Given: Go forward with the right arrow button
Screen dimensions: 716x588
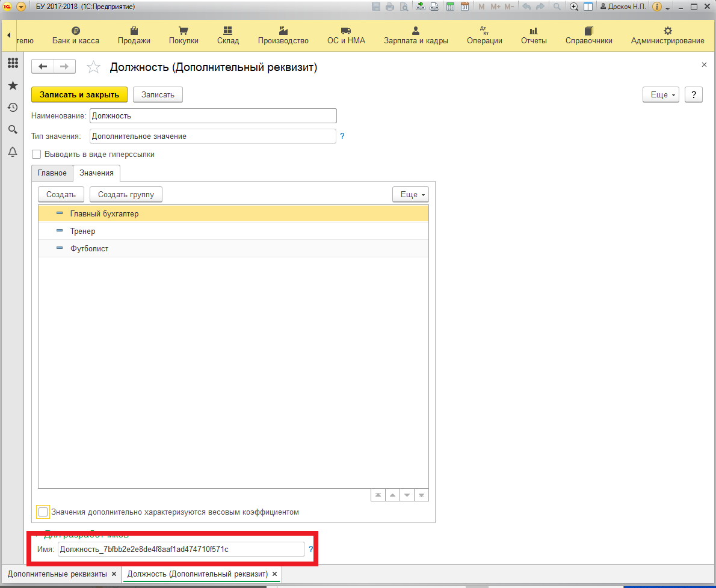Looking at the screenshot, I should pos(64,67).
